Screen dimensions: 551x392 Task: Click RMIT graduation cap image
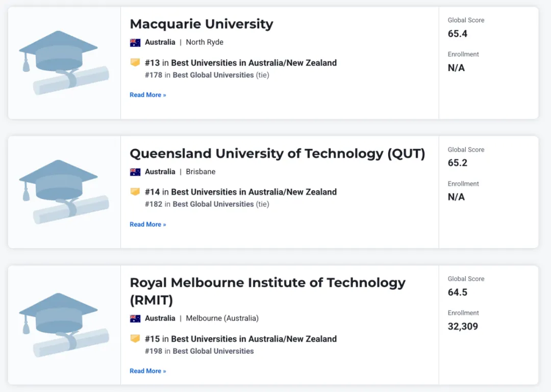tap(64, 325)
